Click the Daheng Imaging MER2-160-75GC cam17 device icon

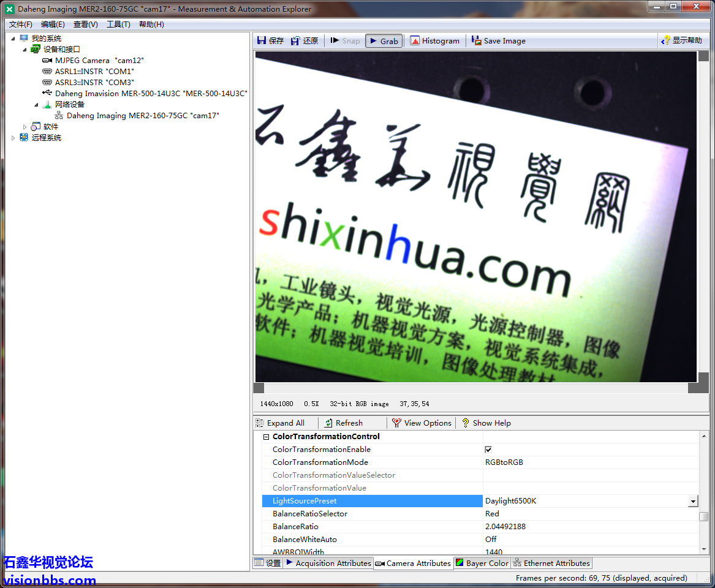coord(59,115)
